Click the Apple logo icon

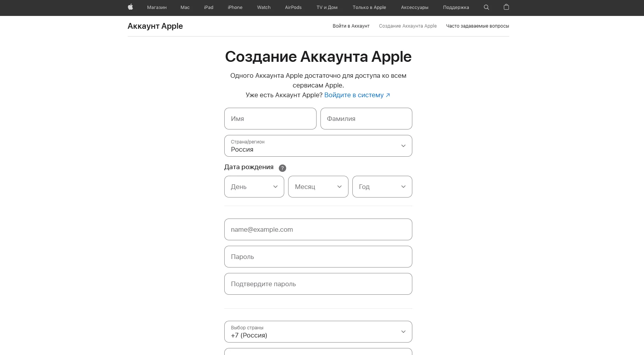[130, 7]
